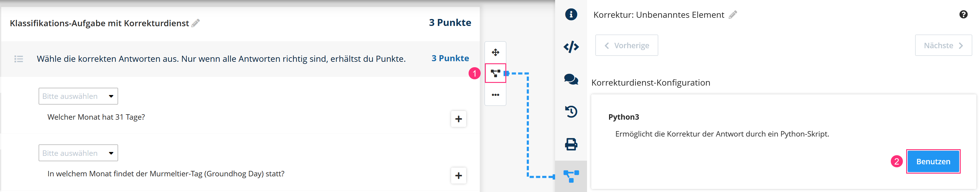Open the code editor sidebar icon
The width and height of the screenshot is (980, 192).
click(571, 47)
